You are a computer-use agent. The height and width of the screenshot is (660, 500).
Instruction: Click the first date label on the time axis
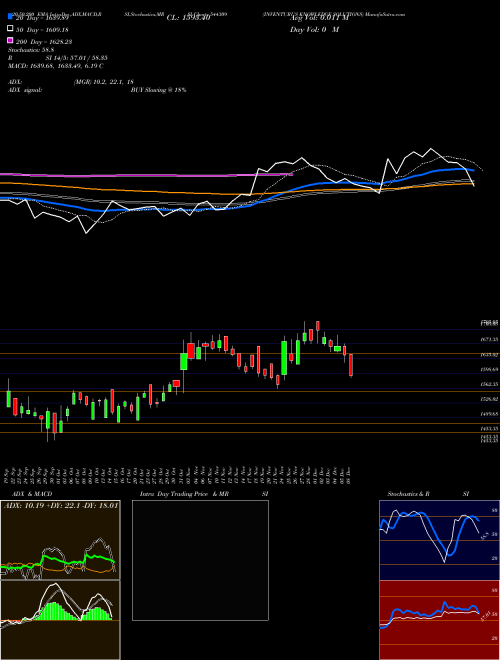pyautogui.click(x=8, y=475)
